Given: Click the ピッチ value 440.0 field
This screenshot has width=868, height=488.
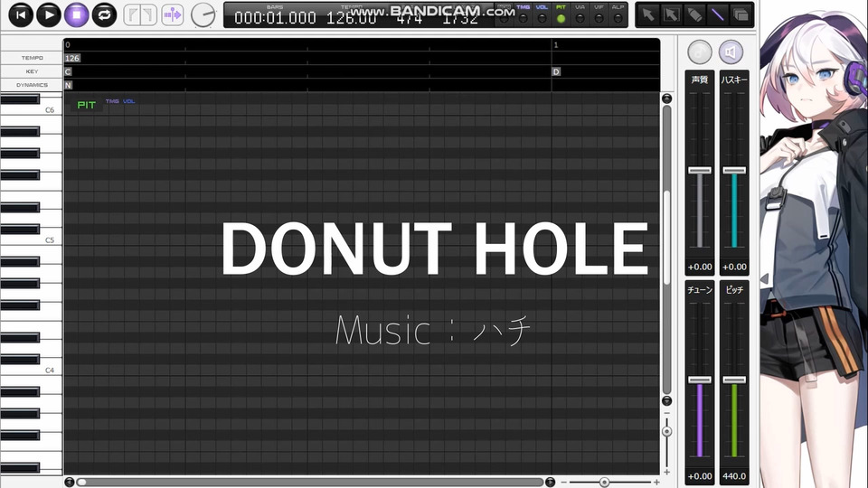Looking at the screenshot, I should point(734,476).
